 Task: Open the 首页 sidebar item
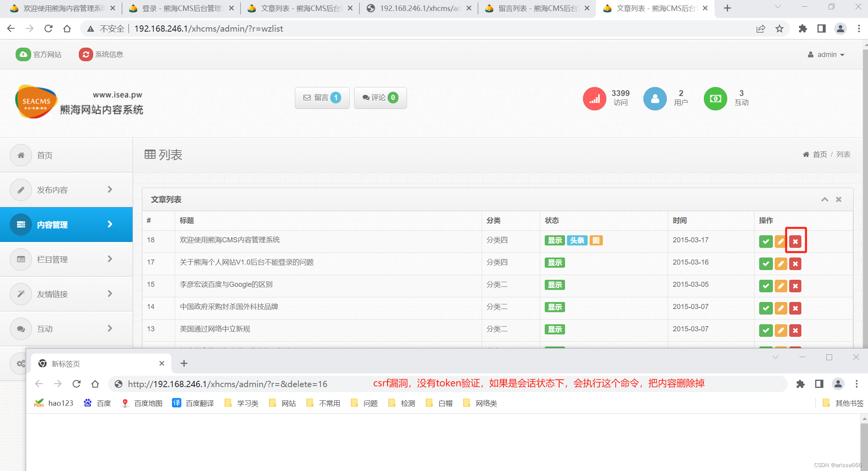[x=66, y=155]
